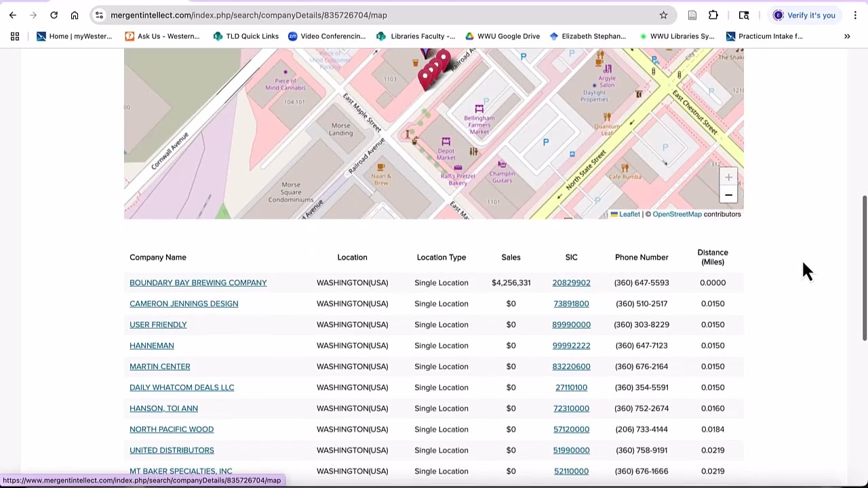Click the Argyle Salon icon on map
This screenshot has height=488, width=868.
[x=608, y=69]
